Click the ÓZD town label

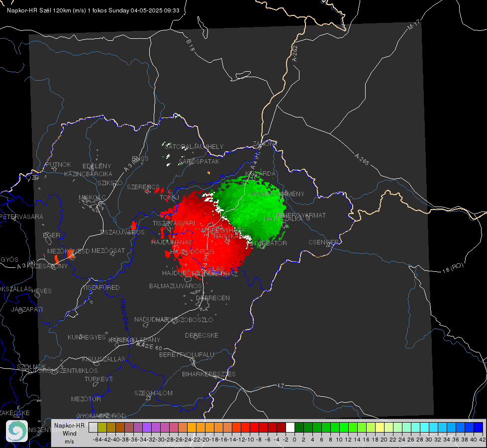tap(33, 177)
